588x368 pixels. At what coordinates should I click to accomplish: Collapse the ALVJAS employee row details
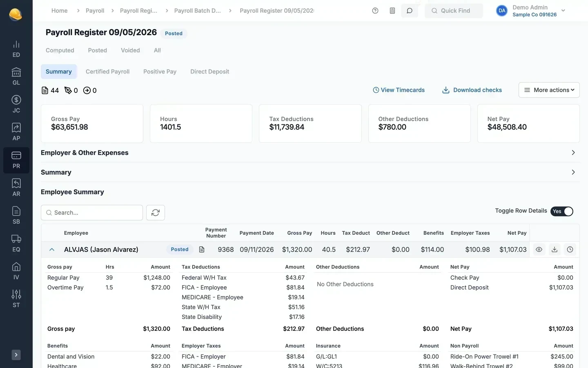[x=52, y=249]
